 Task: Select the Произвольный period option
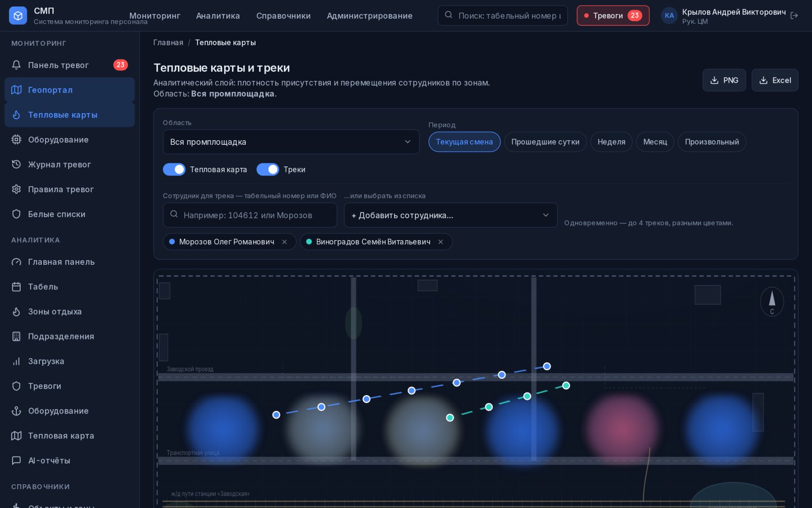tap(712, 142)
